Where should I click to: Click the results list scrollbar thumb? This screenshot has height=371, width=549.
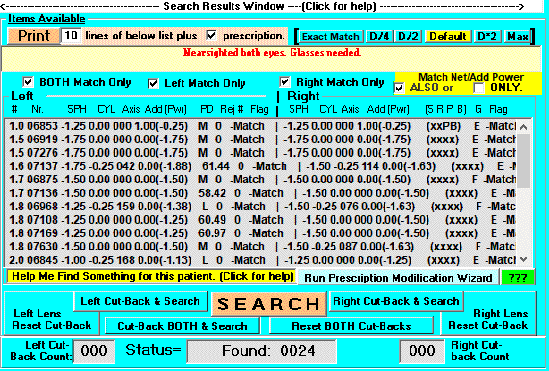click(x=523, y=161)
